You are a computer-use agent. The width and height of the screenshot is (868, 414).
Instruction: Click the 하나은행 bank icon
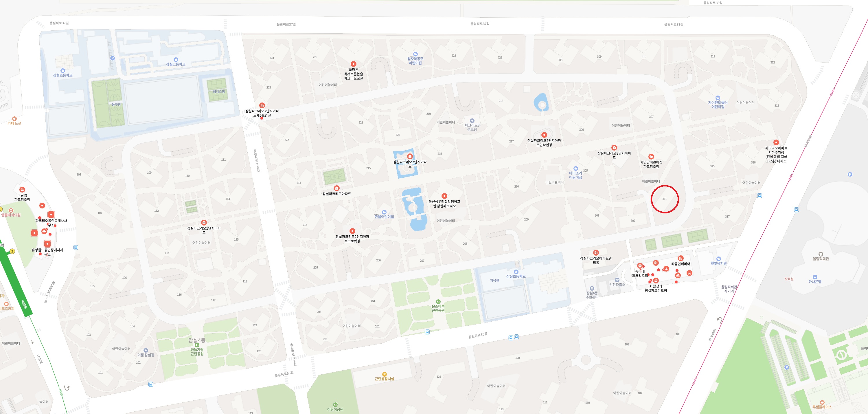click(815, 277)
